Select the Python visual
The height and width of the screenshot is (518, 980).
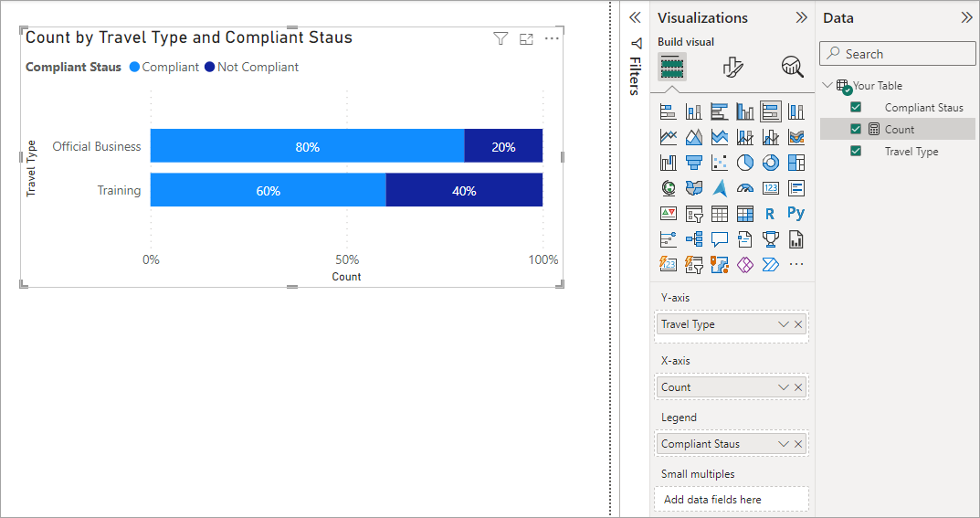pyautogui.click(x=796, y=213)
